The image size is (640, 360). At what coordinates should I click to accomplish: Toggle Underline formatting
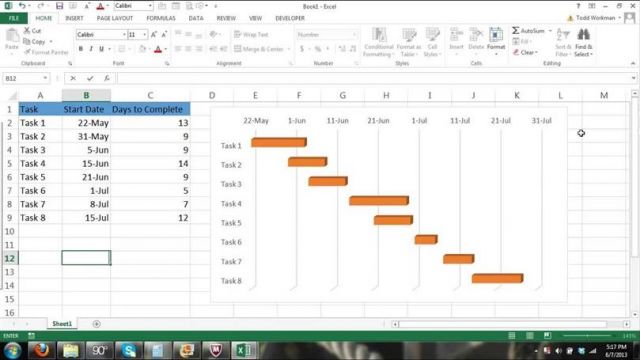(101, 49)
